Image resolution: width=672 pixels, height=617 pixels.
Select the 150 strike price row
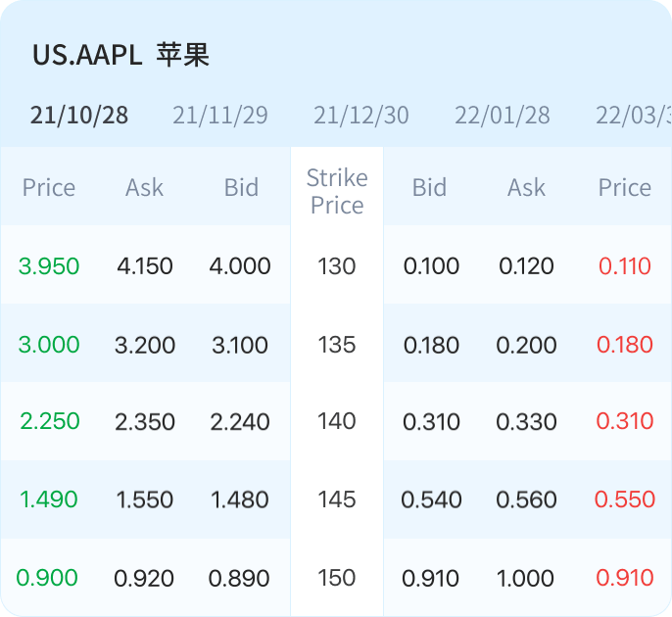point(337,578)
